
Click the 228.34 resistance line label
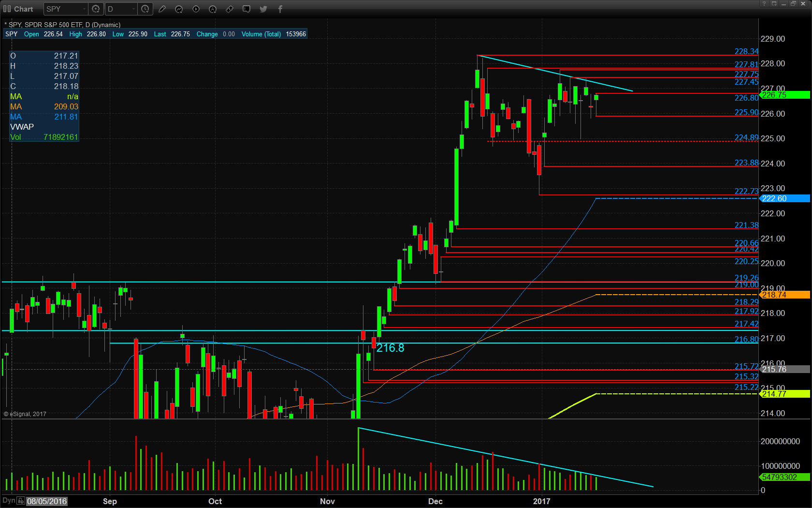tap(746, 51)
